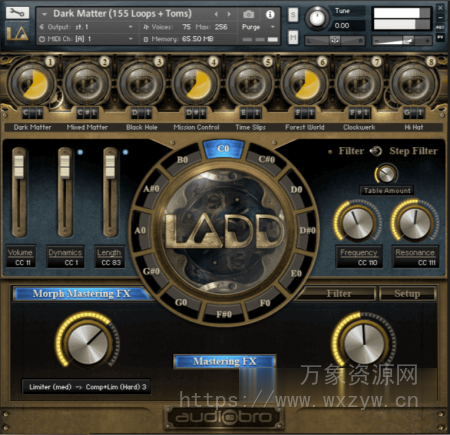
Task: Select the F#0 ring segment
Action: (x=224, y=314)
